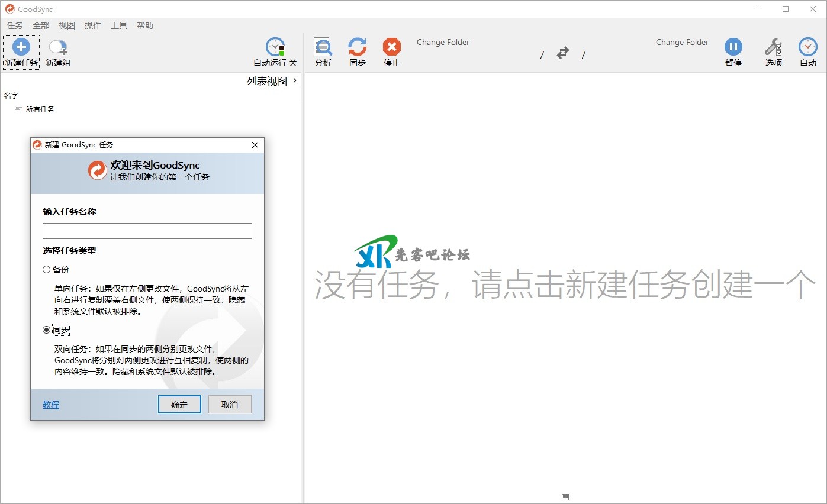Viewport: 827px width, 504px height.
Task: Click the blue 暂停 (Pause) icon
Action: [733, 47]
